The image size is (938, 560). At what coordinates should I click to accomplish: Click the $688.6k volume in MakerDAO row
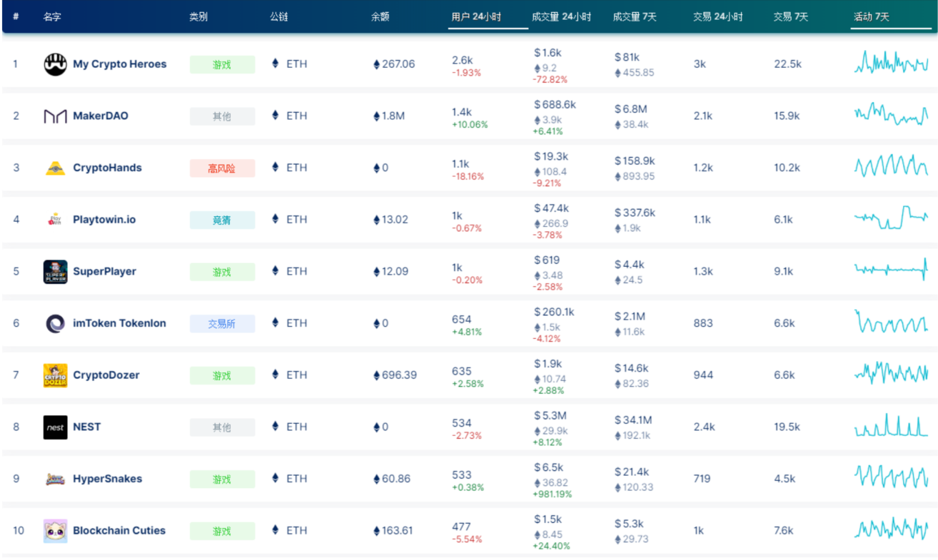pos(555,105)
